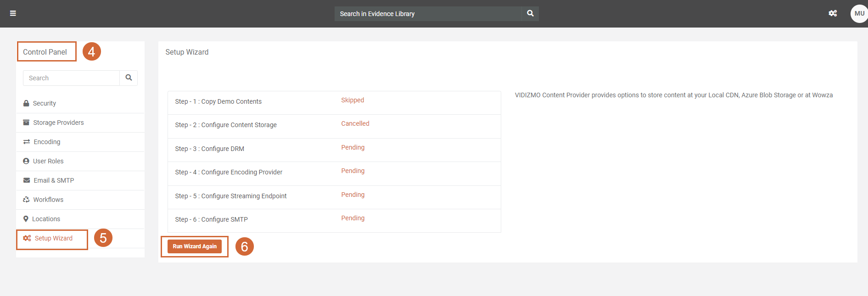868x296 pixels.
Task: Type in the Search in Evidence Library field
Action: tap(428, 14)
